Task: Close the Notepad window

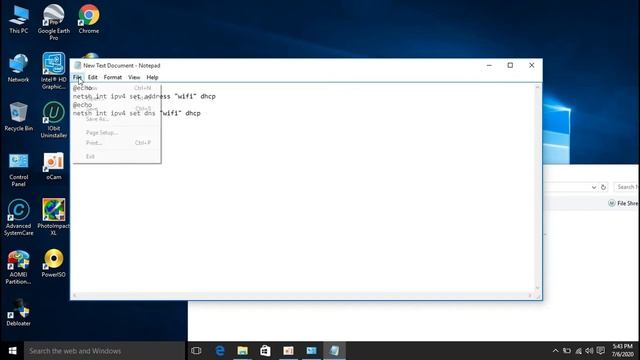Action: [x=531, y=65]
